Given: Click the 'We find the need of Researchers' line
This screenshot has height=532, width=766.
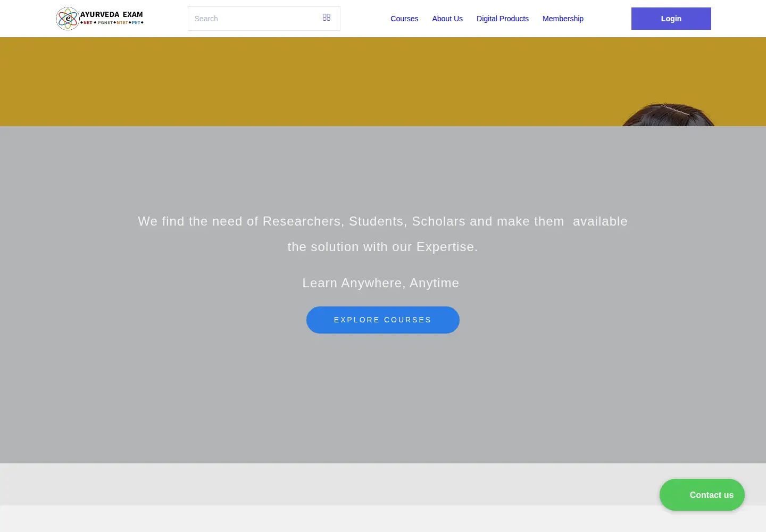Looking at the screenshot, I should [383, 221].
